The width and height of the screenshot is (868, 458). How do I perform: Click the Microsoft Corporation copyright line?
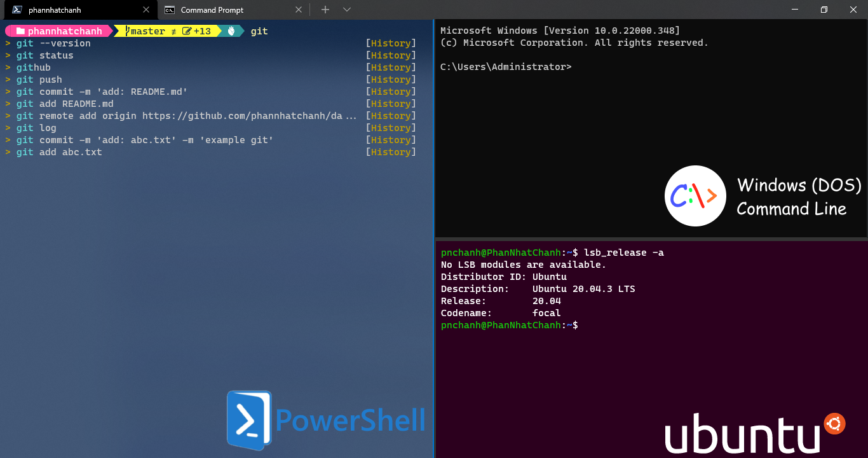(574, 43)
